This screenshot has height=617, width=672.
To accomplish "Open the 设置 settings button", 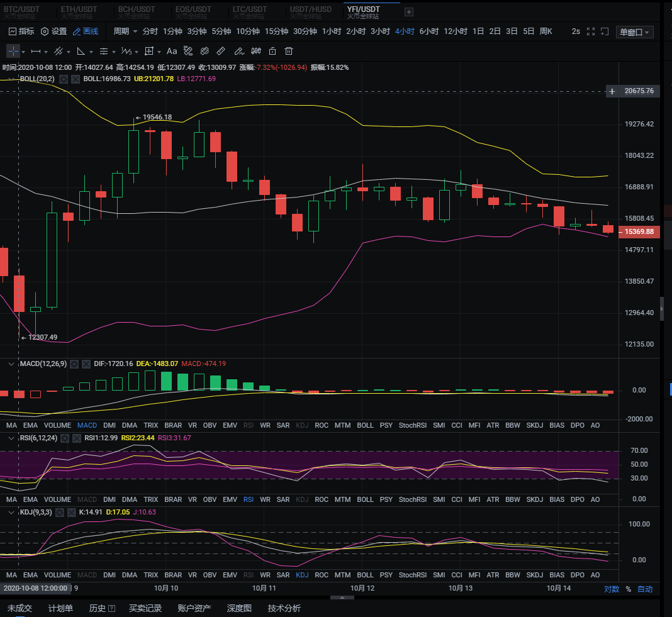I will (54, 31).
